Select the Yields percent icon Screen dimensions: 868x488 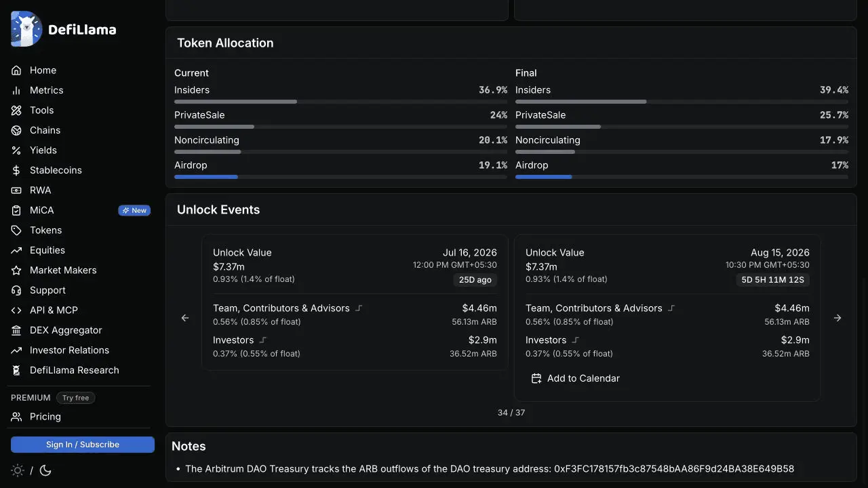coord(16,150)
